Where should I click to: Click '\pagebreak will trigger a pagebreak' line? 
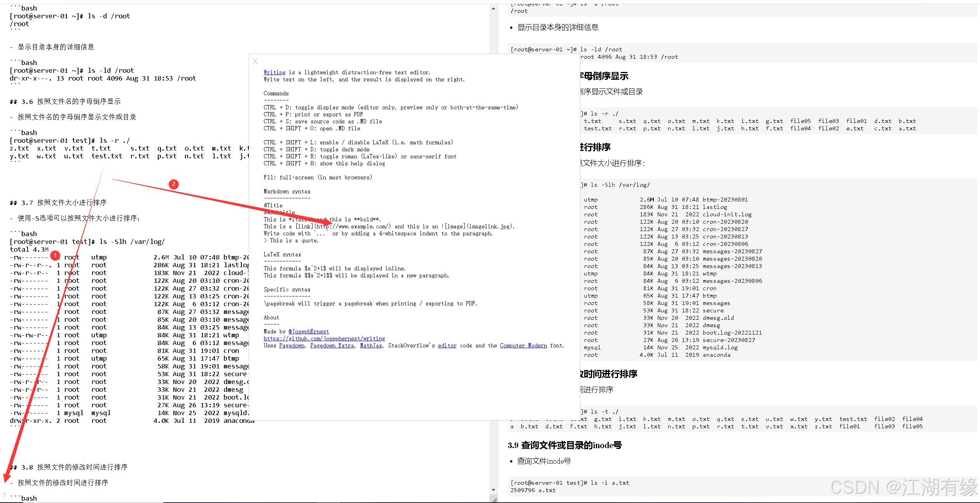tap(370, 303)
